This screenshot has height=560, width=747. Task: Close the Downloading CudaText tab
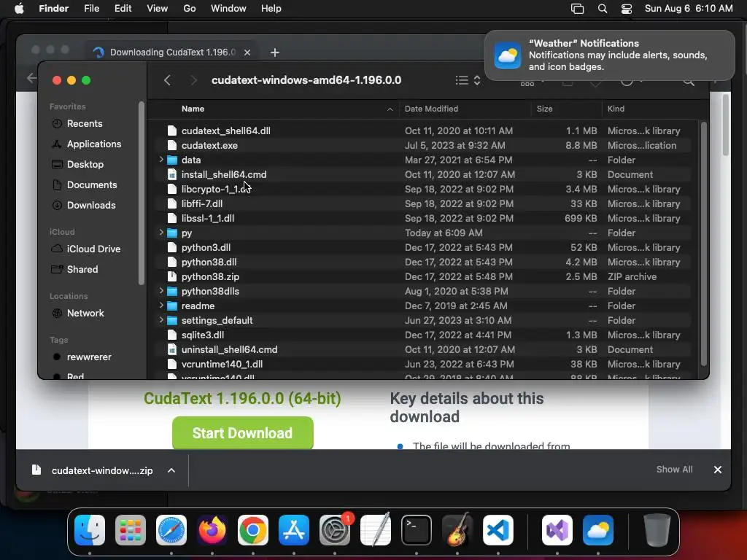247,52
